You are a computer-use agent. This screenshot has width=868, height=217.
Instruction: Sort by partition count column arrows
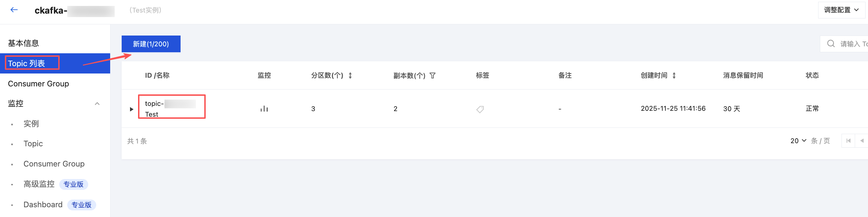tap(350, 76)
